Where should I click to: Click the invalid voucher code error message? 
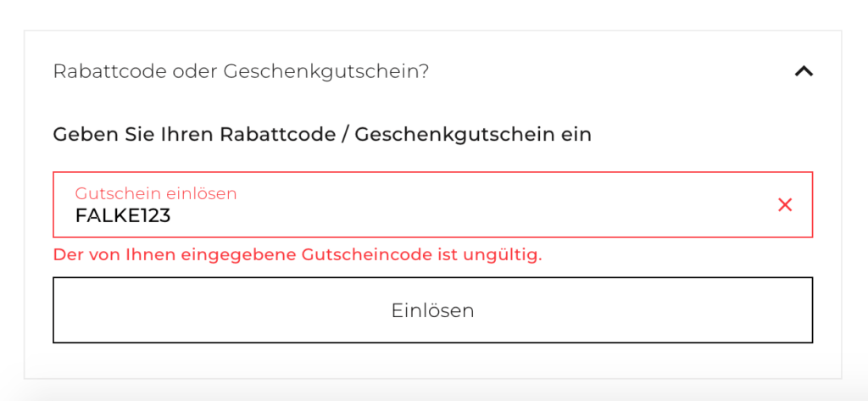click(297, 254)
